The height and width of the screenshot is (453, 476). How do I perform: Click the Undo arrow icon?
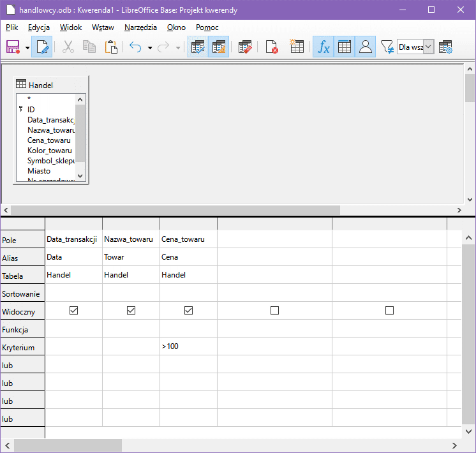coord(135,47)
